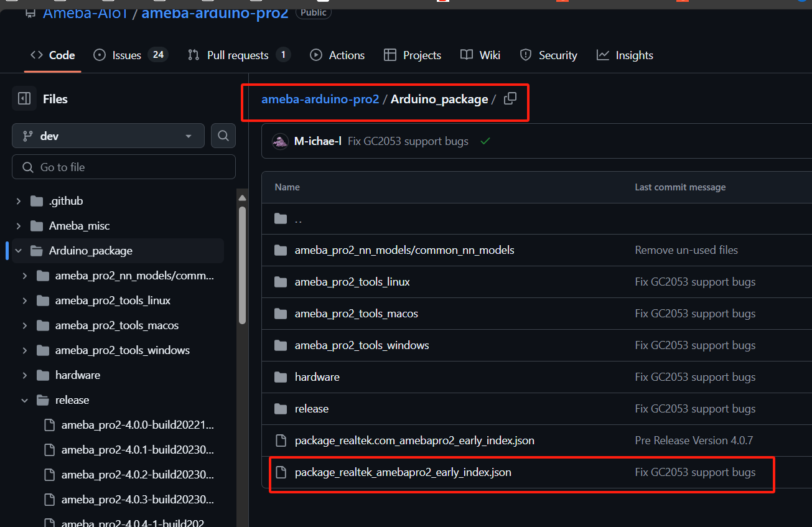Expand ameba_pro2_tools_linux tree chevron

(25, 301)
